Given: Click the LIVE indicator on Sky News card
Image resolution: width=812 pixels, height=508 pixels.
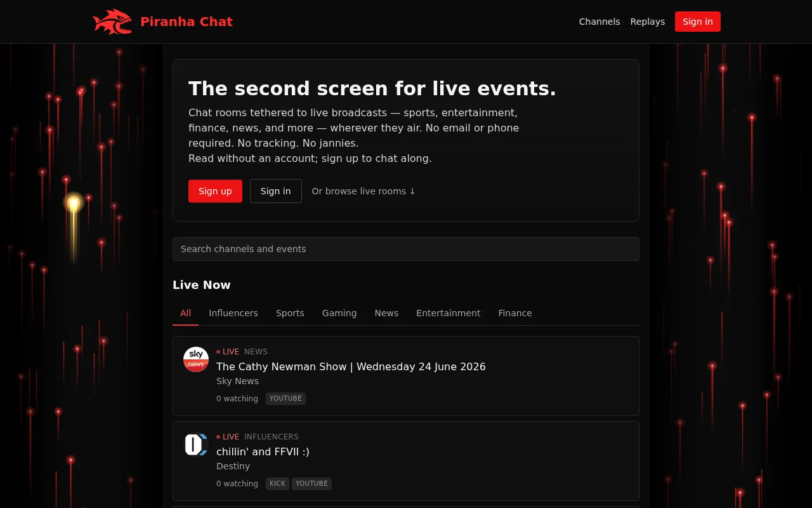Looking at the screenshot, I should (228, 352).
